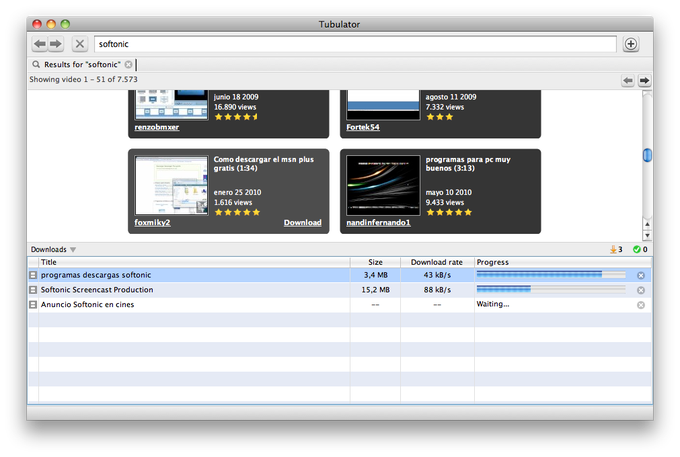680x457 pixels.
Task: Sort downloads by Progress column
Action: [x=562, y=262]
